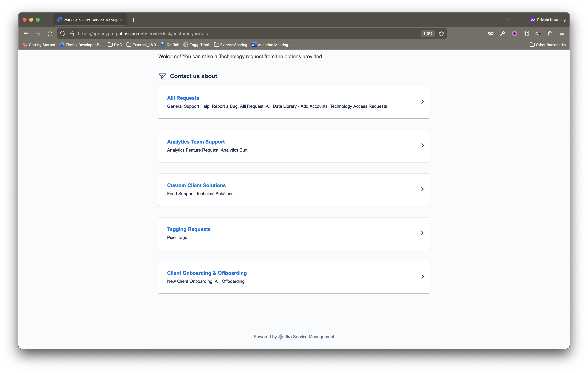Open the tracking protection shield icon
588x373 pixels.
pos(63,34)
